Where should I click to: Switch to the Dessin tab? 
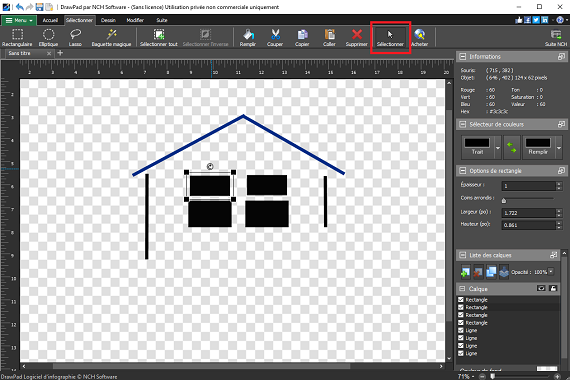click(x=108, y=20)
